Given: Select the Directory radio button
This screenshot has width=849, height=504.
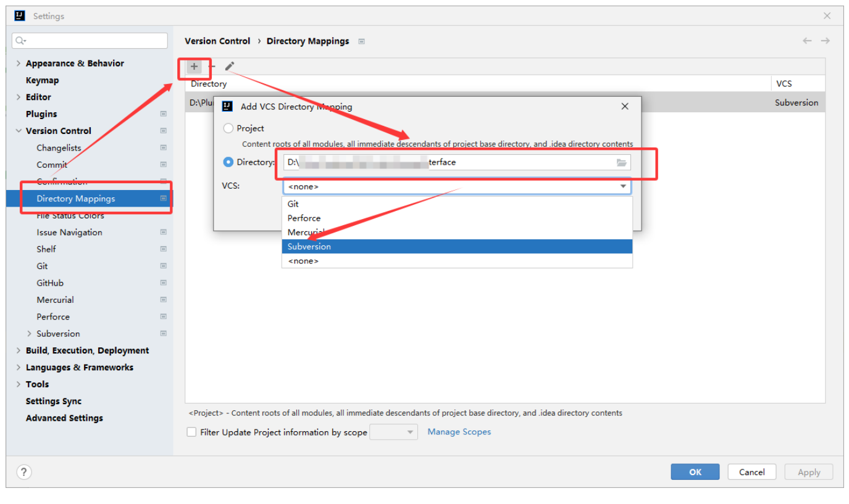Looking at the screenshot, I should click(228, 162).
